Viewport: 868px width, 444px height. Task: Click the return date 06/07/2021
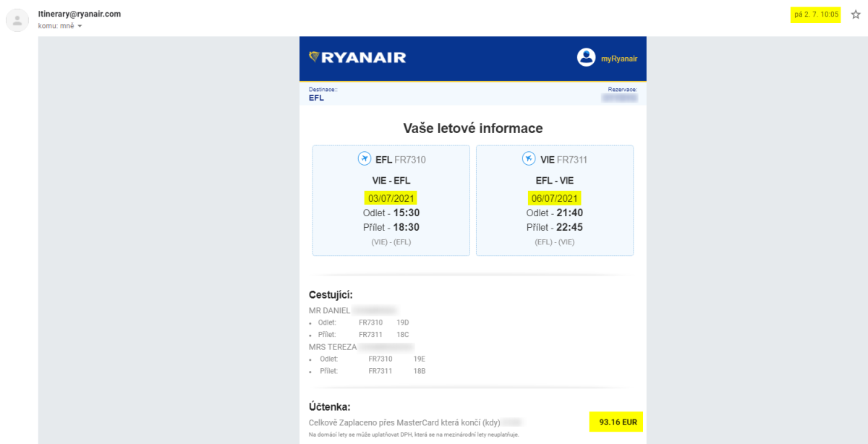[x=555, y=198]
